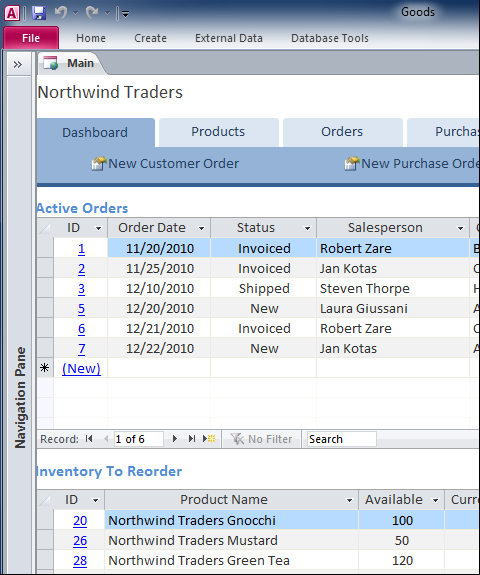Open order ID 1 link
Screen dimensions: 480x575
[81, 249]
